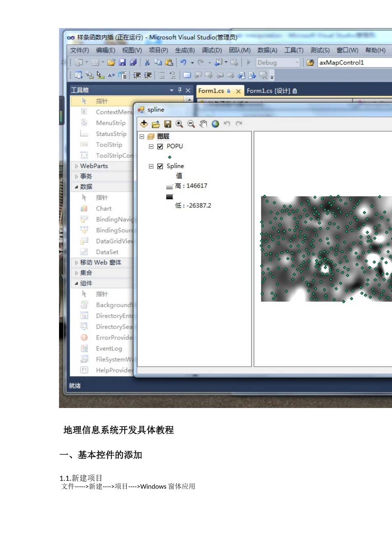The width and height of the screenshot is (392, 555).
Task: Select the Pan hand tool in spline window
Action: coord(203,124)
